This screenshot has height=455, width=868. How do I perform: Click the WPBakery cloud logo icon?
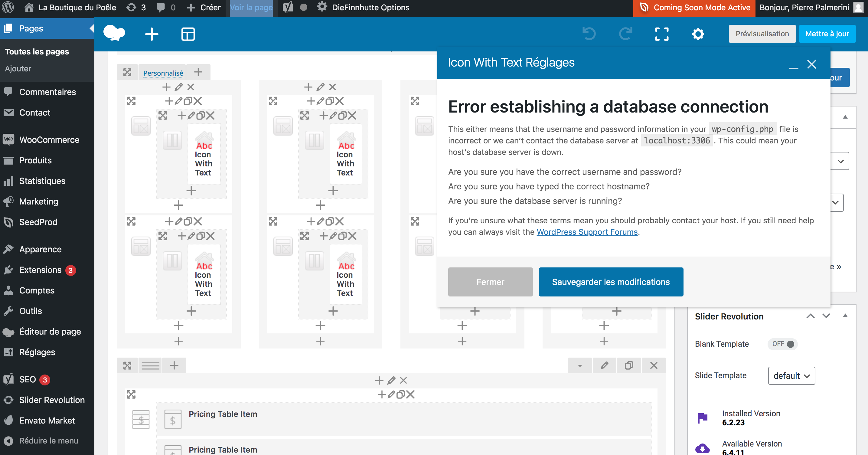114,33
